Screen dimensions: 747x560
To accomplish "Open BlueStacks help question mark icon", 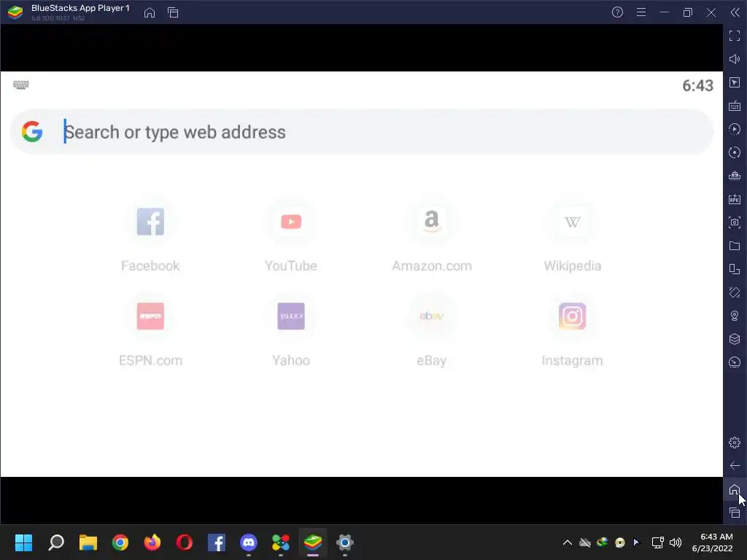I will coord(617,12).
